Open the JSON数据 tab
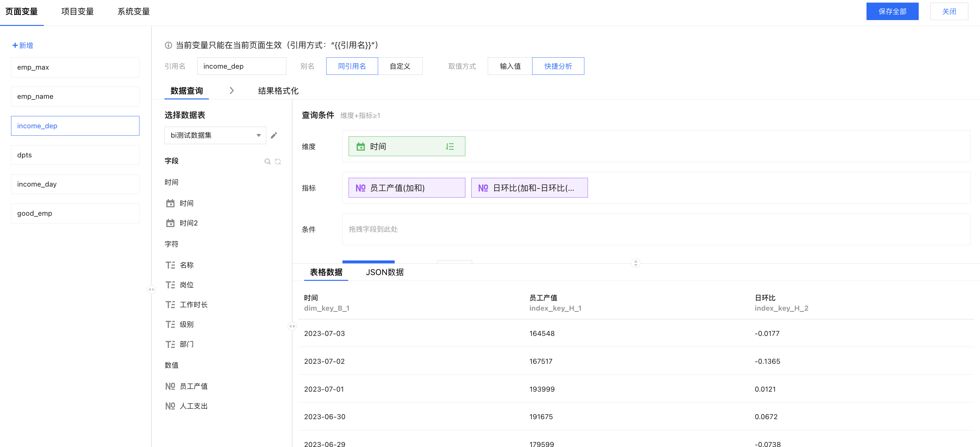Viewport: 980px width, 447px height. 385,272
